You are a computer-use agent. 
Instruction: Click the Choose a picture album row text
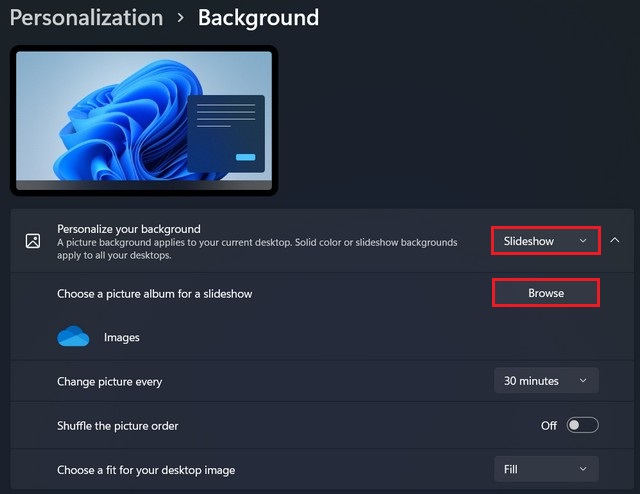click(155, 294)
